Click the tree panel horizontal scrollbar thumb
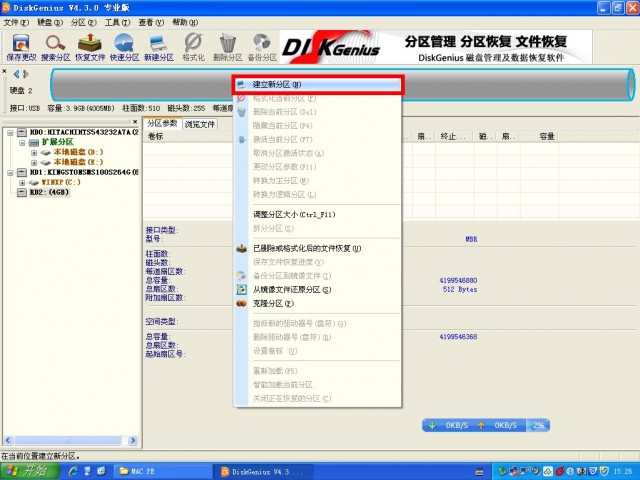The image size is (640, 480). [x=68, y=440]
